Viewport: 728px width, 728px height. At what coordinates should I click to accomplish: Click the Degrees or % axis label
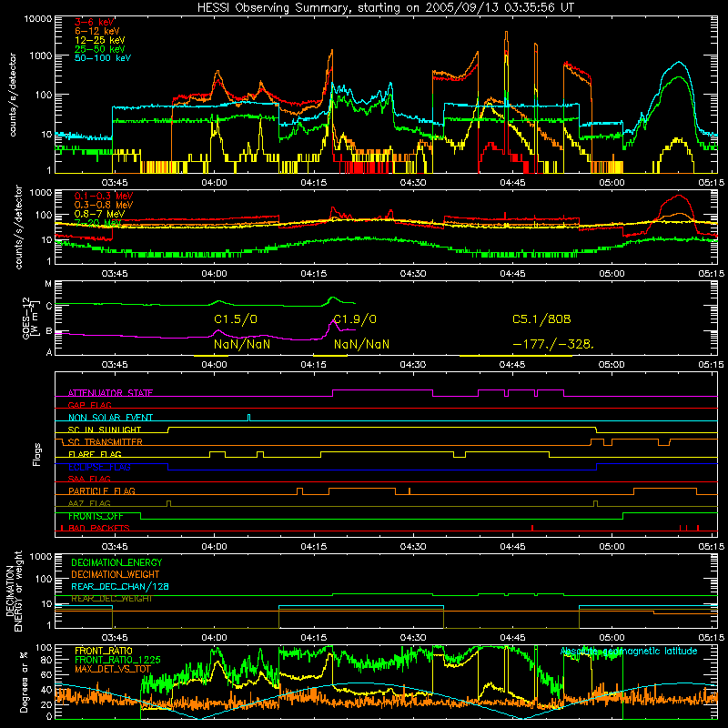point(24,682)
